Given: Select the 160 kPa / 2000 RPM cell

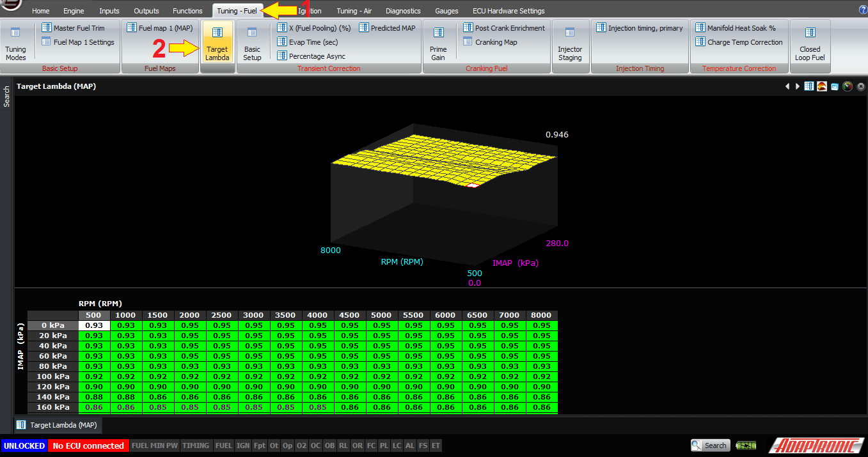Looking at the screenshot, I should (190, 407).
